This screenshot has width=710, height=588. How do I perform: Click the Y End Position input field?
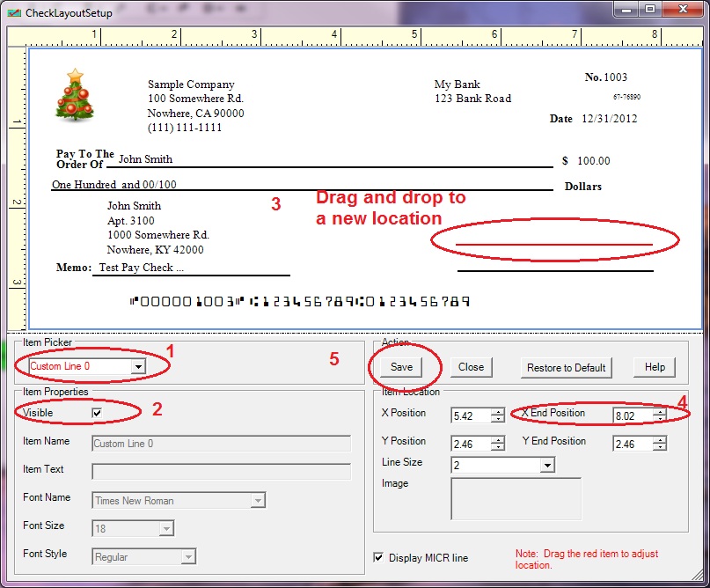coord(632,444)
